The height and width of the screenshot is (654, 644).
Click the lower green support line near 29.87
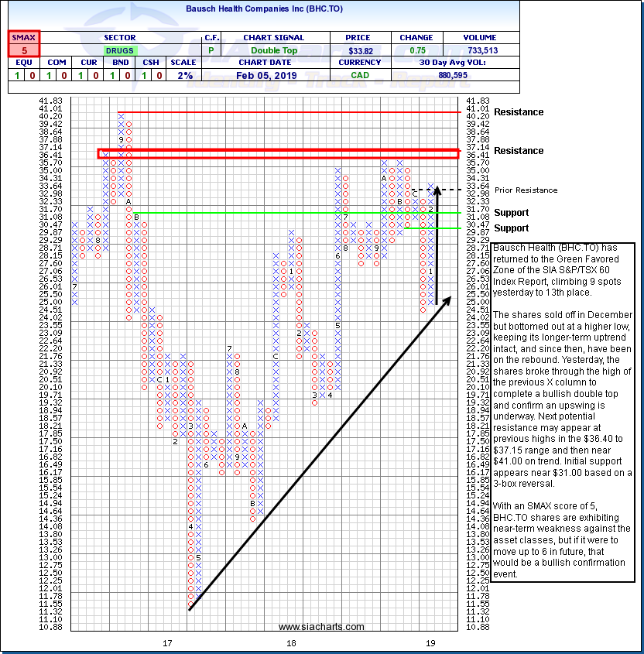pyautogui.click(x=432, y=228)
